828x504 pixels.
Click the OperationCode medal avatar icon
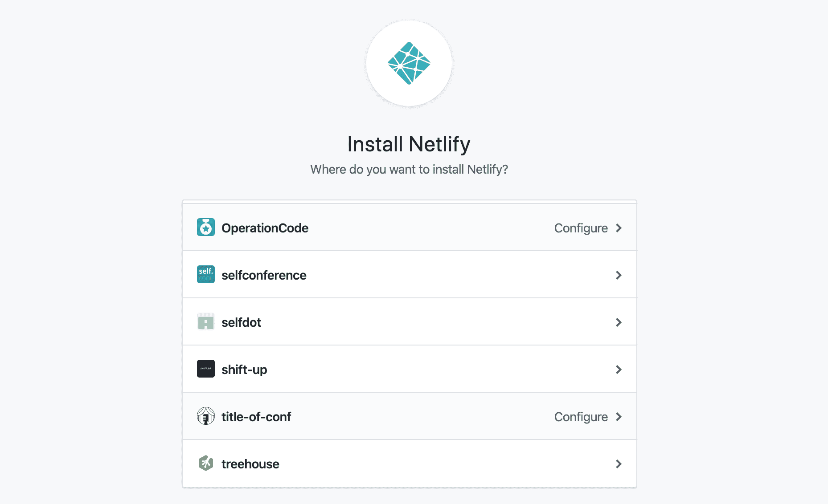pyautogui.click(x=206, y=228)
